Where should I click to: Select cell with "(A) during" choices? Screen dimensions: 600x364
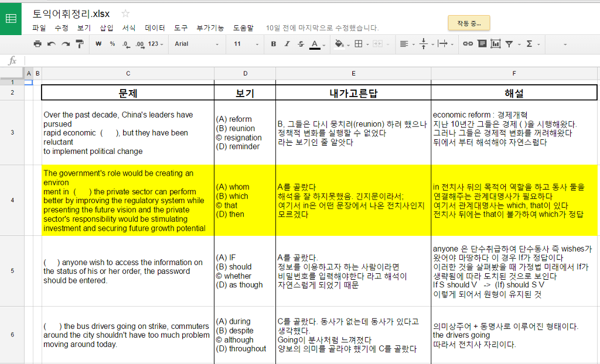tap(245, 335)
